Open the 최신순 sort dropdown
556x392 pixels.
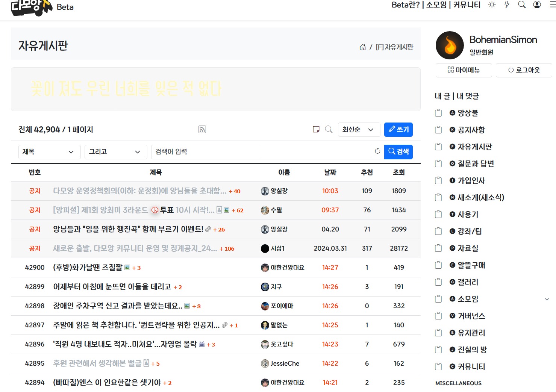pos(359,130)
